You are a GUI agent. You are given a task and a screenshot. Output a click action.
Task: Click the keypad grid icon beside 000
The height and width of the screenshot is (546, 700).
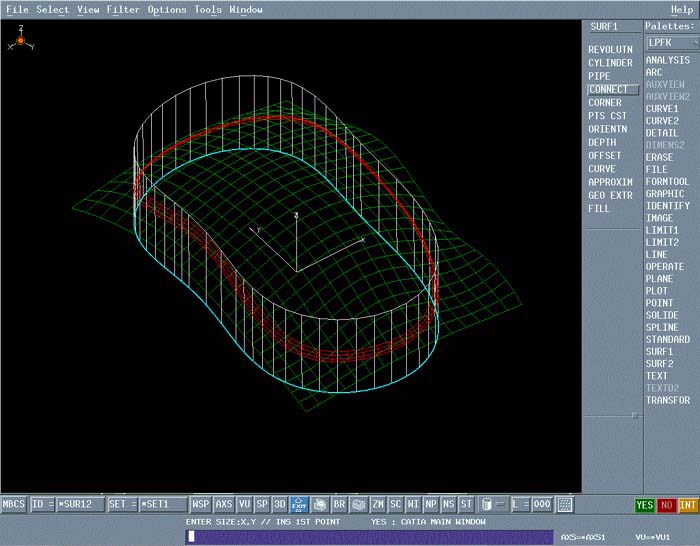click(x=565, y=505)
